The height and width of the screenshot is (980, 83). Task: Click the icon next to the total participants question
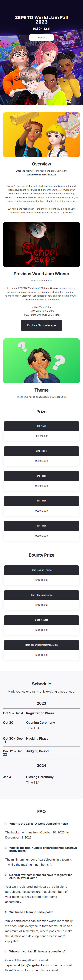click(5, 848)
